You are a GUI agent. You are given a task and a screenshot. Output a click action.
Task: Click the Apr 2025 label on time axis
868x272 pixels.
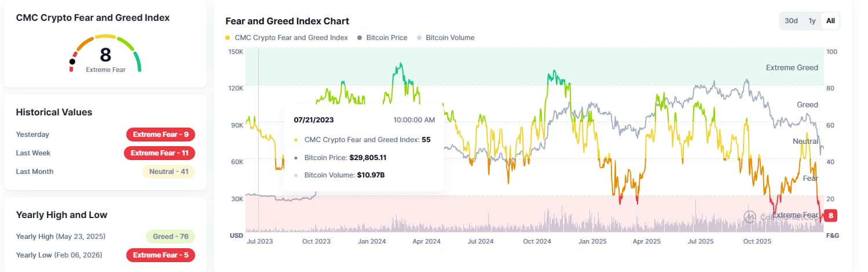click(x=647, y=241)
